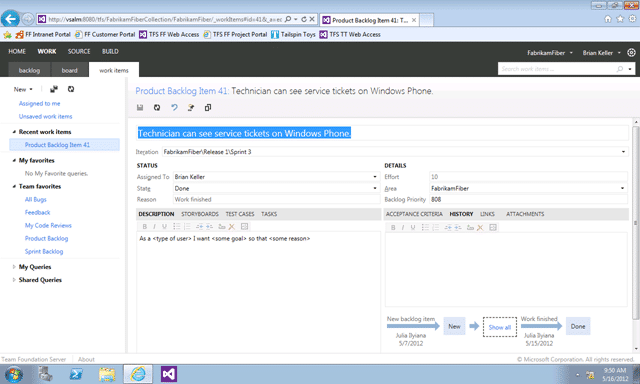Insert bulleted list in History editor
The width and height of the screenshot is (640, 384).
coord(425,227)
